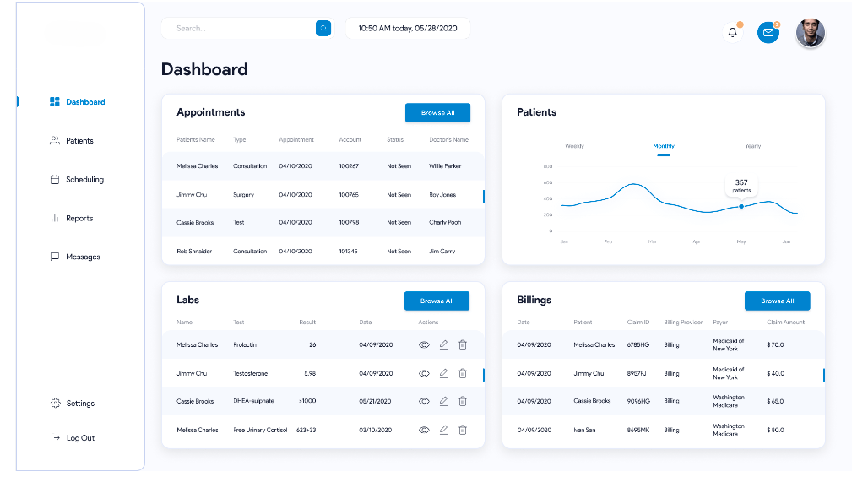View Melissa Charles Prolactin lab details
The height and width of the screenshot is (477, 868).
tap(424, 344)
